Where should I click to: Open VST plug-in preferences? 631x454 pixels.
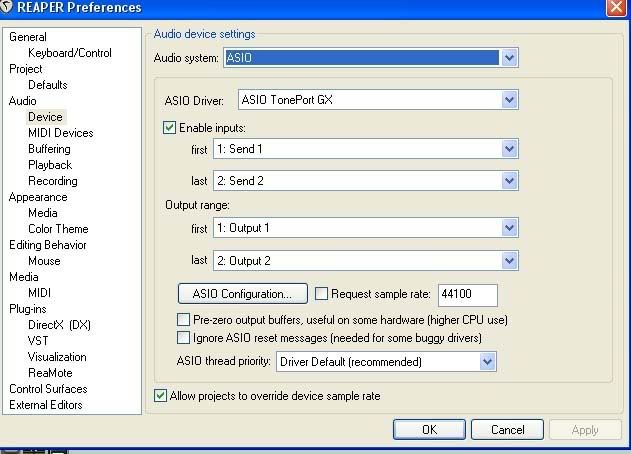(38, 341)
